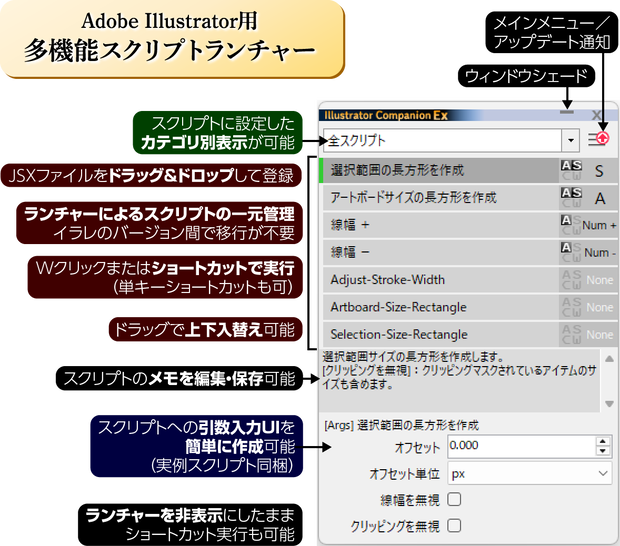Select script アートボードサイズの長方形を作成
The image size is (620, 546).
point(440,197)
